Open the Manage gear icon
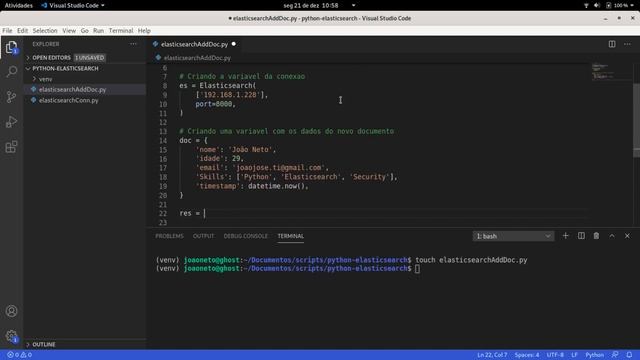Image resolution: width=640 pixels, height=360 pixels. coord(11,336)
